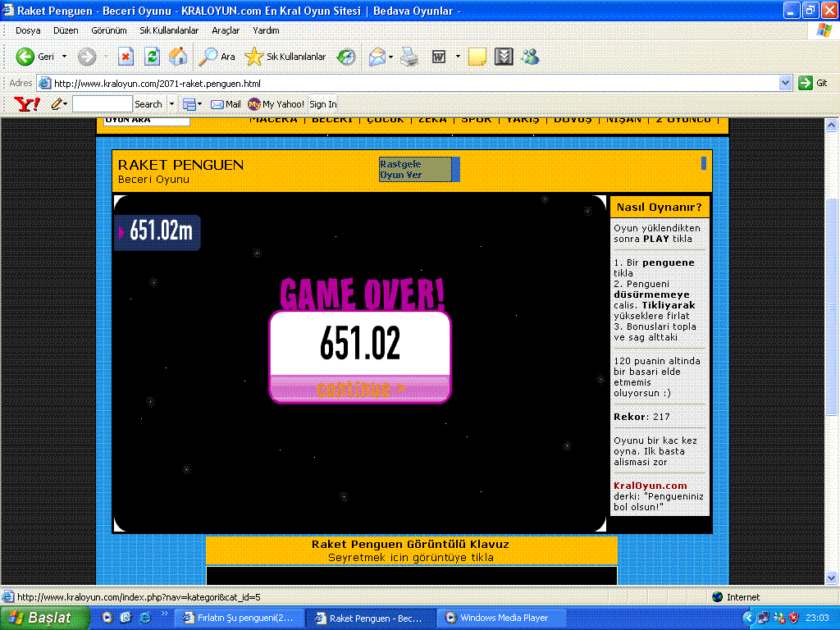Click the yellow note toolbar icon
Screen dimensions: 840x630
point(477,57)
